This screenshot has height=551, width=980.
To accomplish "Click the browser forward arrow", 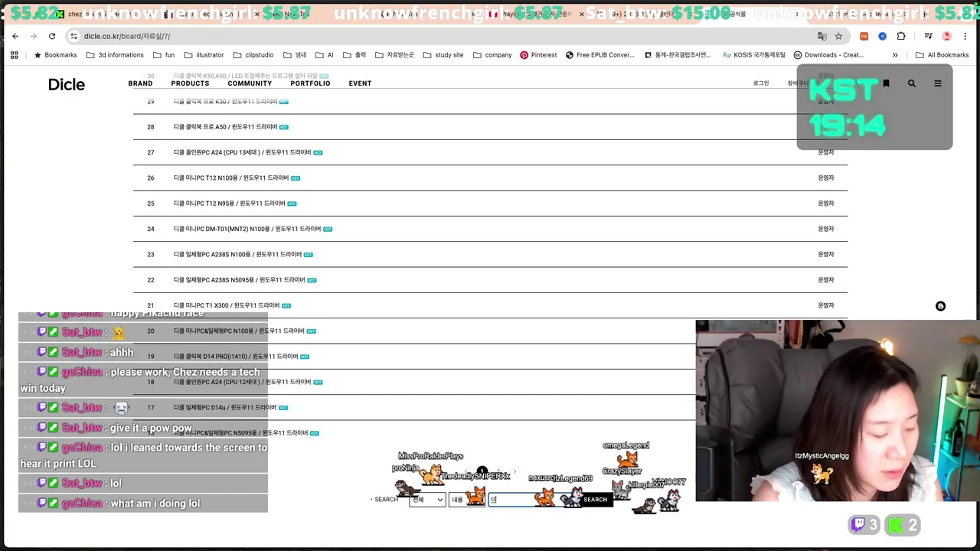I will coord(33,36).
